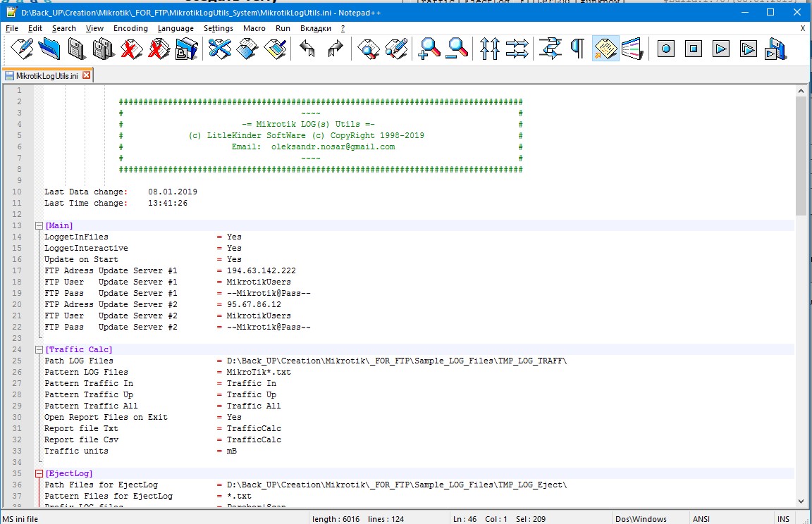Screen dimensions: 812x524
Task: Click the 95.67.86.12 value on line 20
Action: (x=254, y=305)
